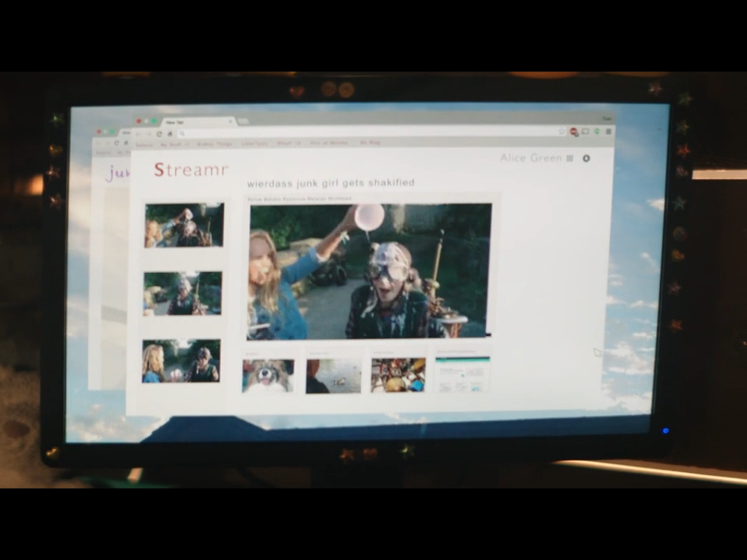Reload the page with the refresh icon
This screenshot has width=747, height=560.
coord(160,134)
